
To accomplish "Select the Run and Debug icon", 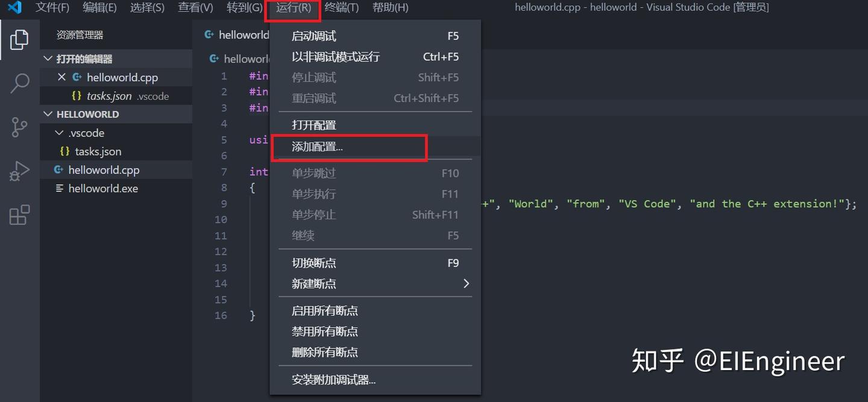I will (19, 171).
